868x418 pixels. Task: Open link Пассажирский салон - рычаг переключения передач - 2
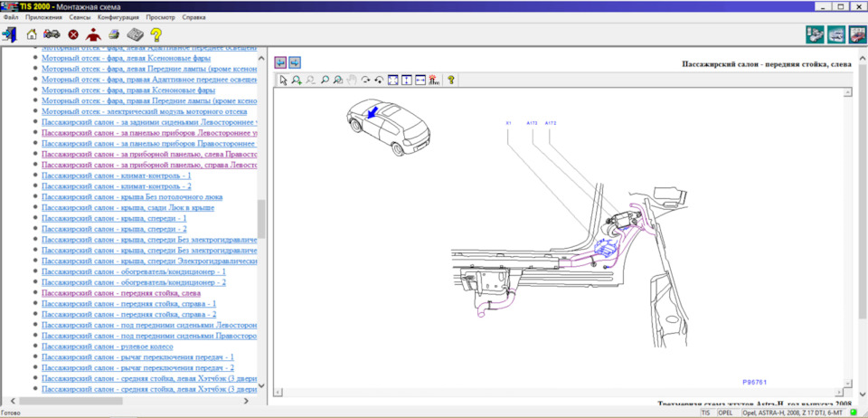point(137,368)
